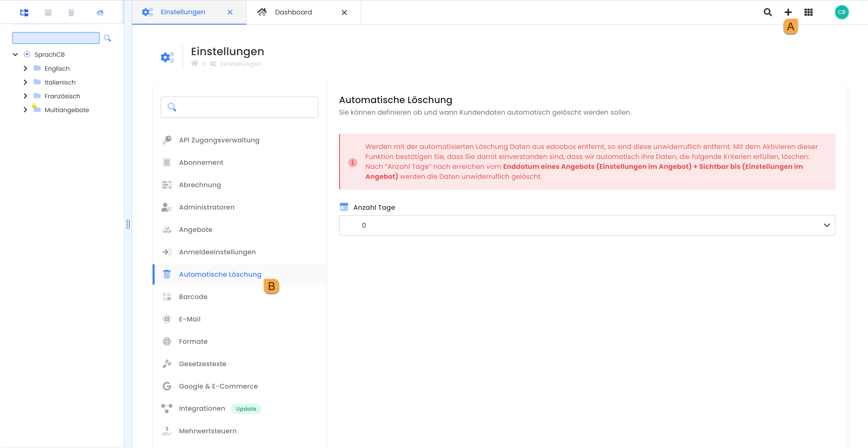
Task: Open global search magnifier in top bar
Action: (x=768, y=12)
